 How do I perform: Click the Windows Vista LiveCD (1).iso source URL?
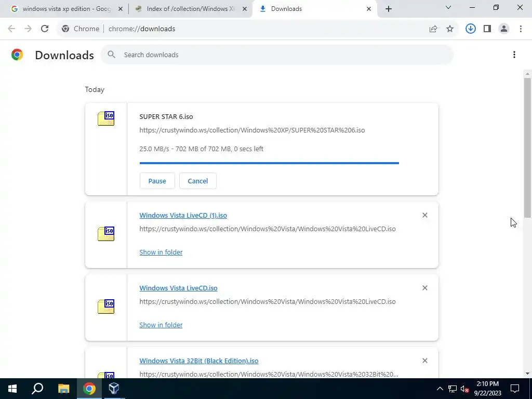click(268, 229)
